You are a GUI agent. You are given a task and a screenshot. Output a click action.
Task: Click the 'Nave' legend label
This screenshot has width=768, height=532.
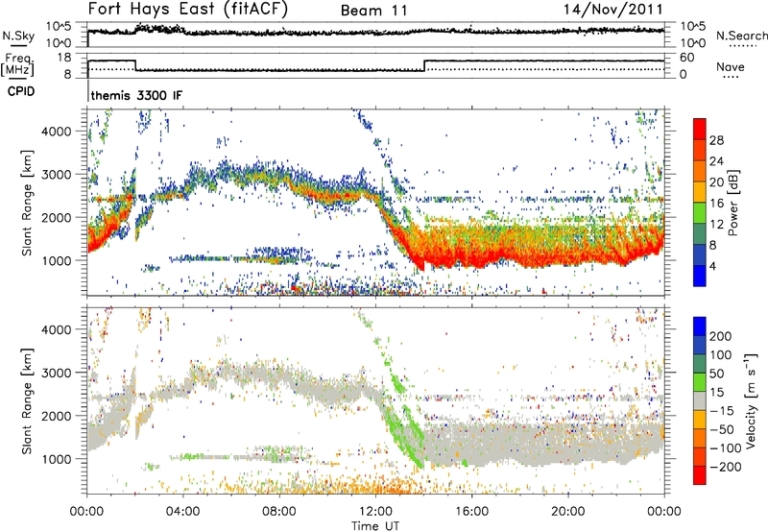click(730, 66)
